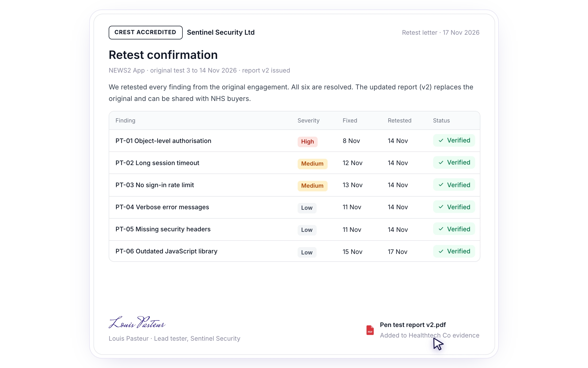The width and height of the screenshot is (588, 368).
Task: Click the 14 Nov retested date for PT-01
Action: [x=398, y=141]
